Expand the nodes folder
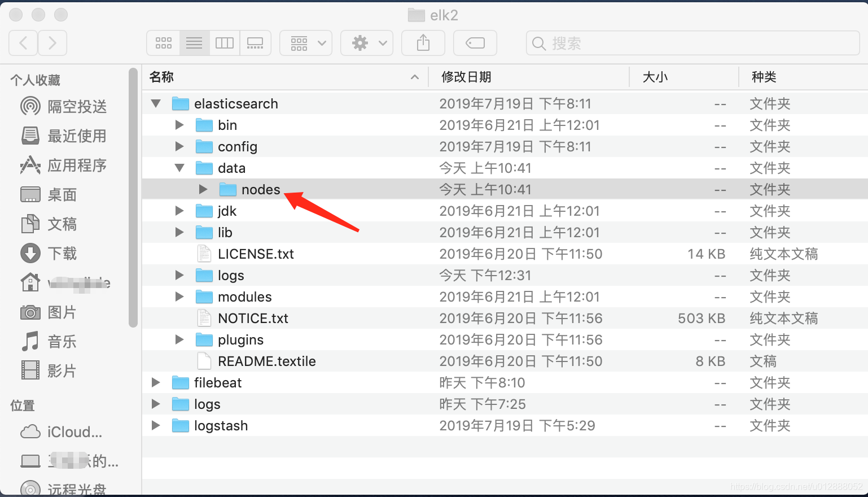The width and height of the screenshot is (868, 497). (203, 189)
